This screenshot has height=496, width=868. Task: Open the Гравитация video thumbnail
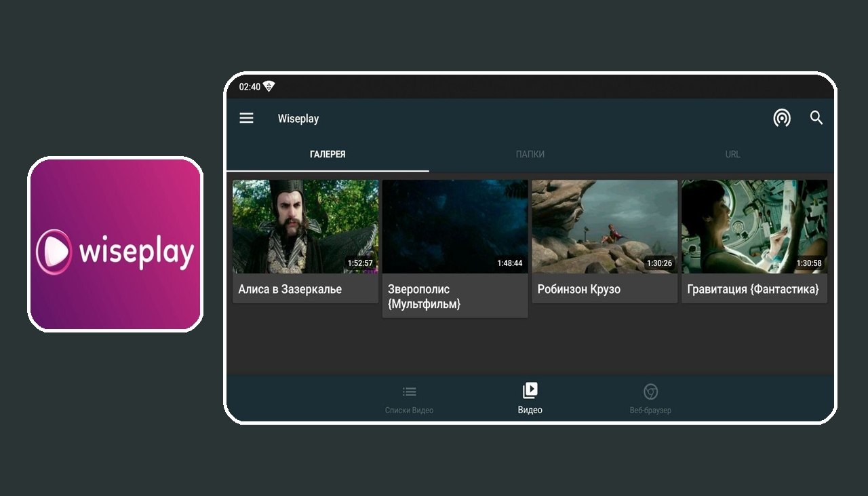tap(755, 227)
